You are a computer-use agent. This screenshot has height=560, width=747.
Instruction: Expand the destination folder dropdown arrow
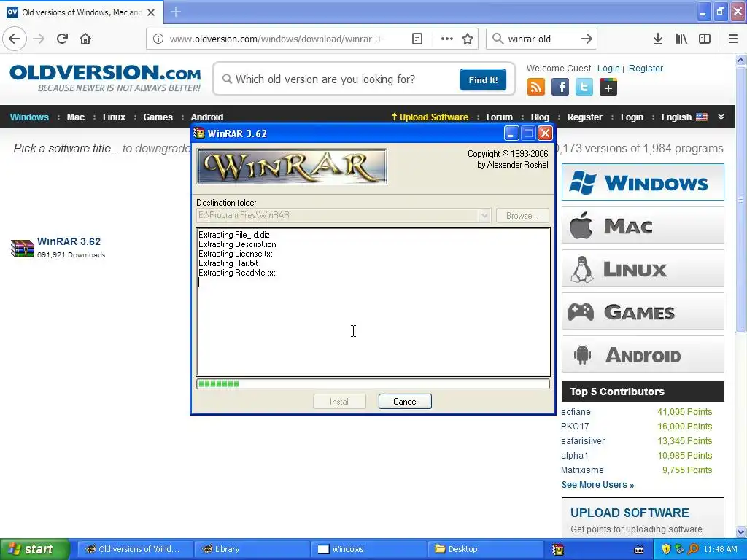tap(484, 215)
